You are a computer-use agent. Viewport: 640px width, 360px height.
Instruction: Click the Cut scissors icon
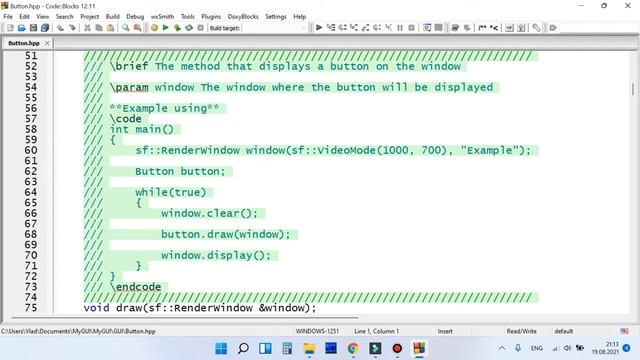(87, 28)
